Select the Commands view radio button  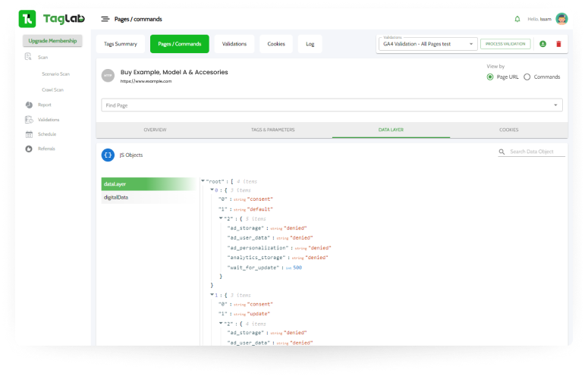527,77
